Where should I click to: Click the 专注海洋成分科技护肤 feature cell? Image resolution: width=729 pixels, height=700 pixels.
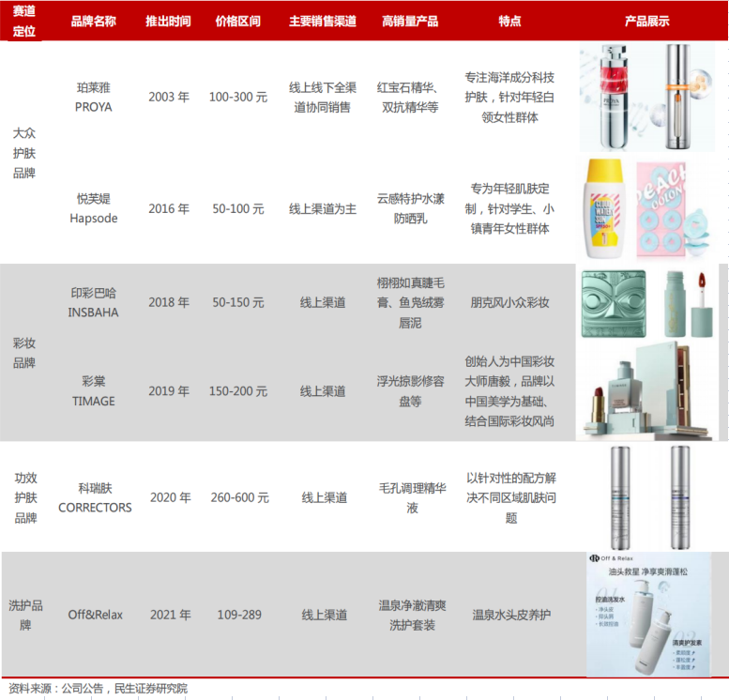coord(509,98)
